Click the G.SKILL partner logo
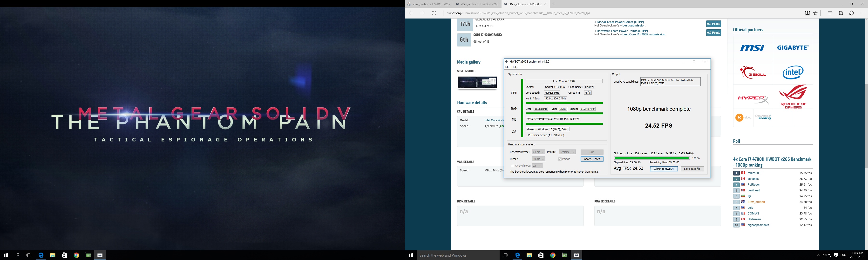This screenshot has height=260, width=868. 753,72
